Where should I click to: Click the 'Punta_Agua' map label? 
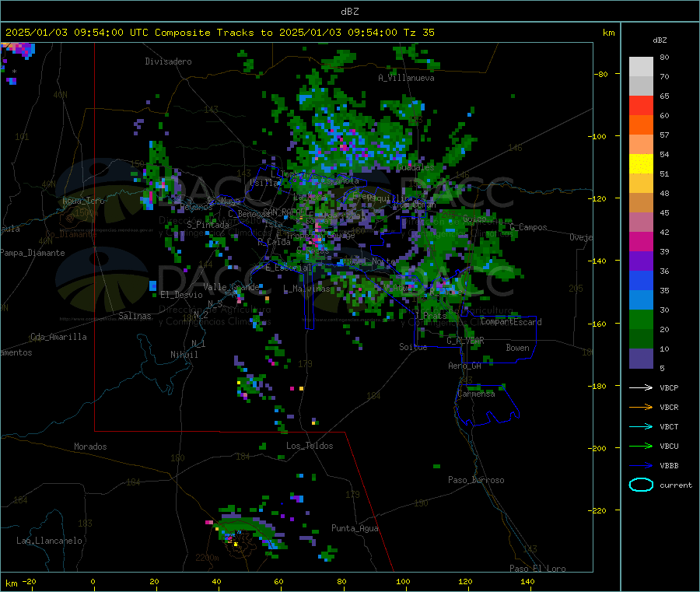click(x=355, y=528)
